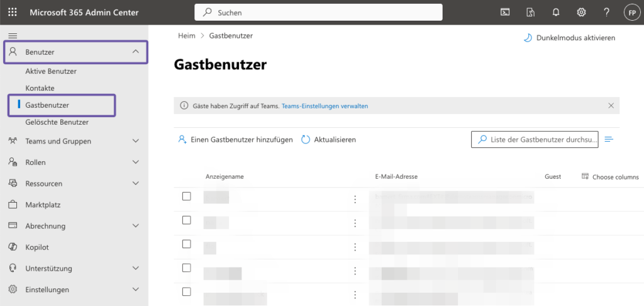Viewport: 644px width, 306px height.
Task: Go to Heim breadcrumb link
Action: 186,36
